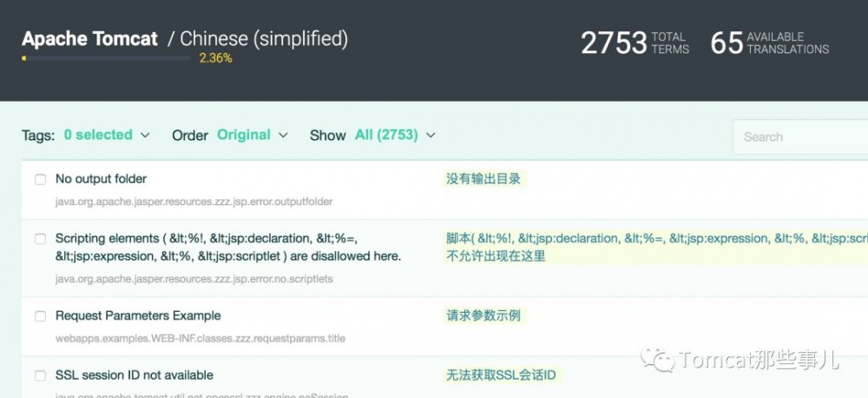This screenshot has height=398, width=868.
Task: Tick the checkbox for No output folder
Action: point(41,180)
